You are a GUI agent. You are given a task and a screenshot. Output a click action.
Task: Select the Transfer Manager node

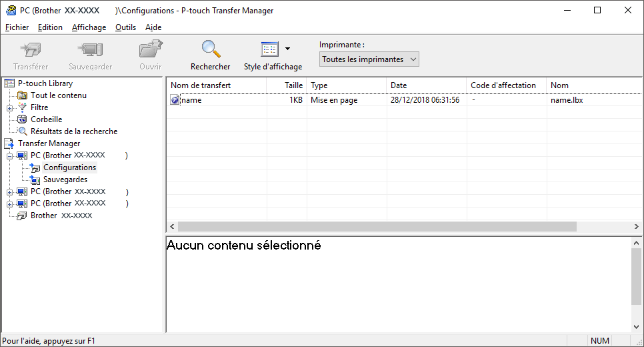[x=49, y=143]
